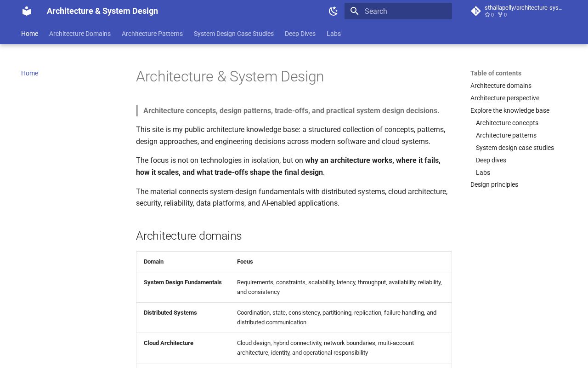The height and width of the screenshot is (368, 588).
Task: Jump to Deep dives in table of contents
Action: point(491,160)
